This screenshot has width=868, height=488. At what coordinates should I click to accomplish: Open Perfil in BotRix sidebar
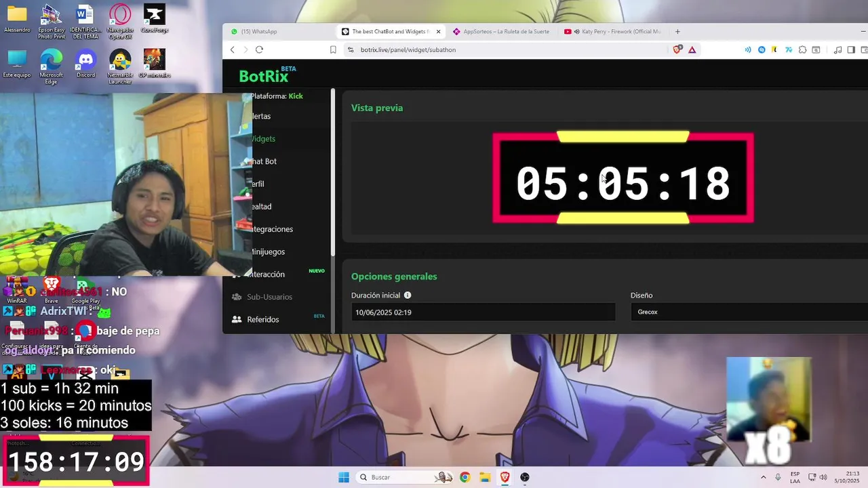coord(258,184)
